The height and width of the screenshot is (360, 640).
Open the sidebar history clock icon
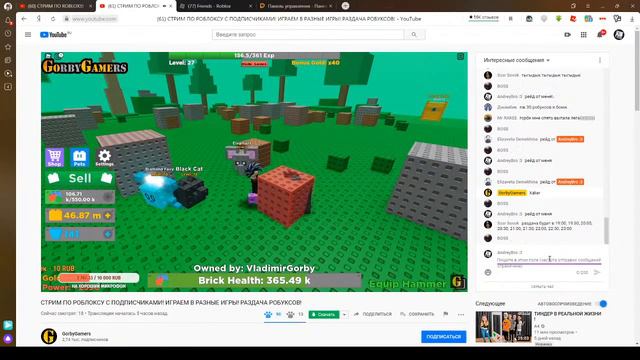pos(8,33)
